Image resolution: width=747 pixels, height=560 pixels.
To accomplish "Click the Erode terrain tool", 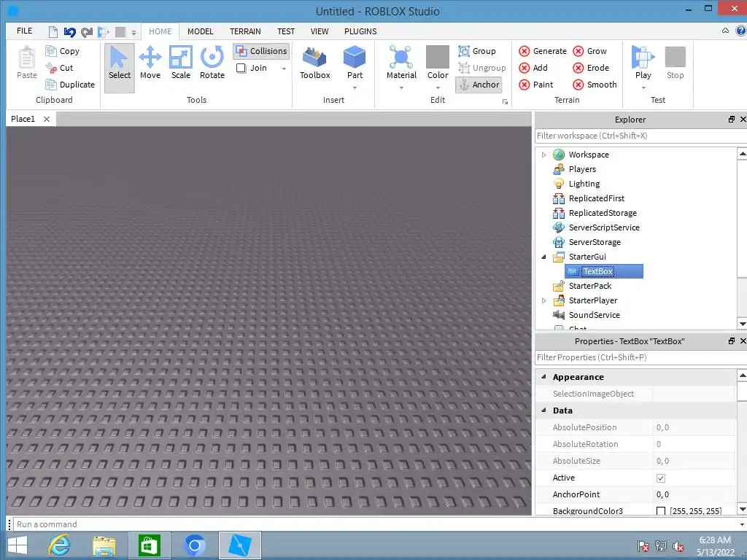I will [x=591, y=68].
